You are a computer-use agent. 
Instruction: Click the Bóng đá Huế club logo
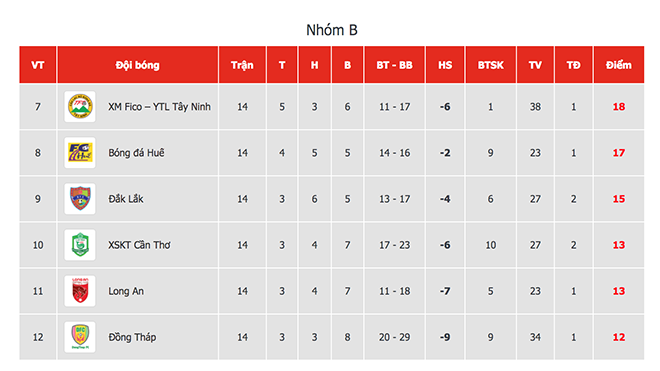click(80, 153)
